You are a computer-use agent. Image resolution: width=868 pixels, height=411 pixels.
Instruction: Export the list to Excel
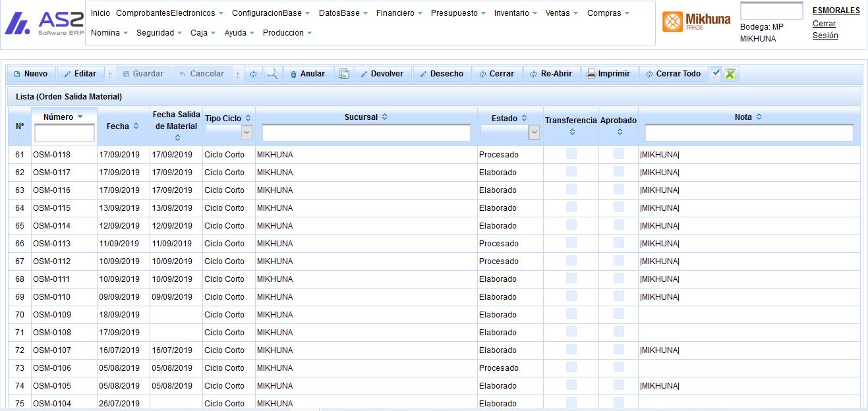tap(728, 73)
